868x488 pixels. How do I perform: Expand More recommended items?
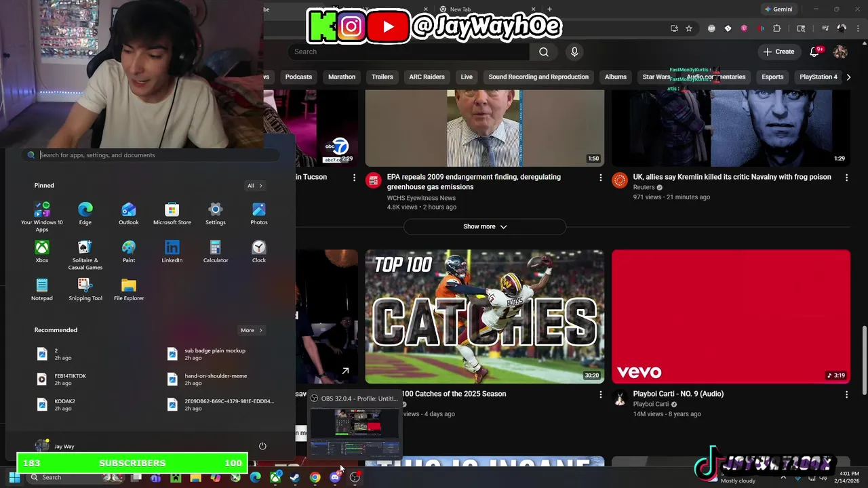point(252,330)
